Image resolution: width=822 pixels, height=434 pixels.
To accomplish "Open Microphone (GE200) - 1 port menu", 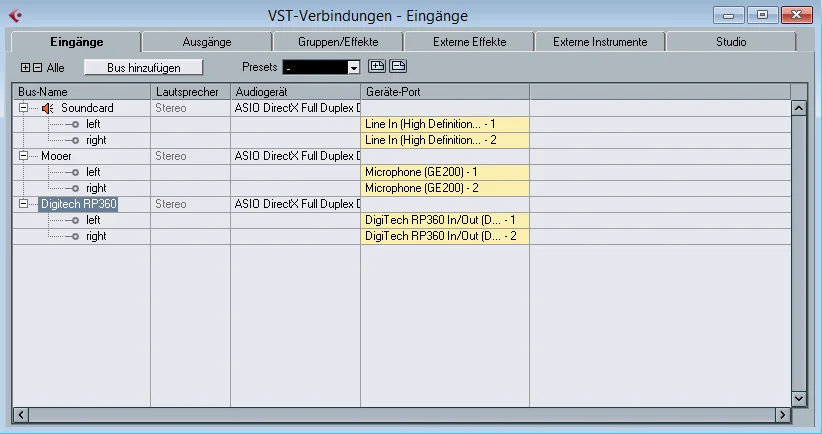I will coord(445,172).
